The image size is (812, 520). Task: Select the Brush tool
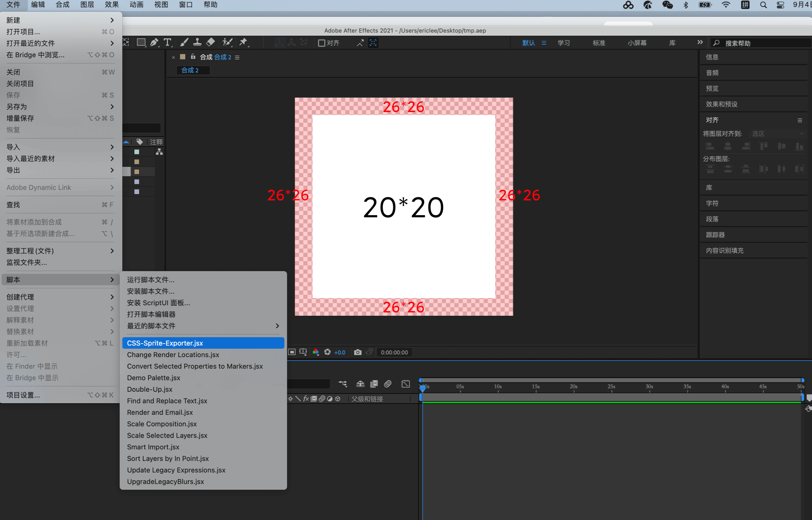coord(184,43)
